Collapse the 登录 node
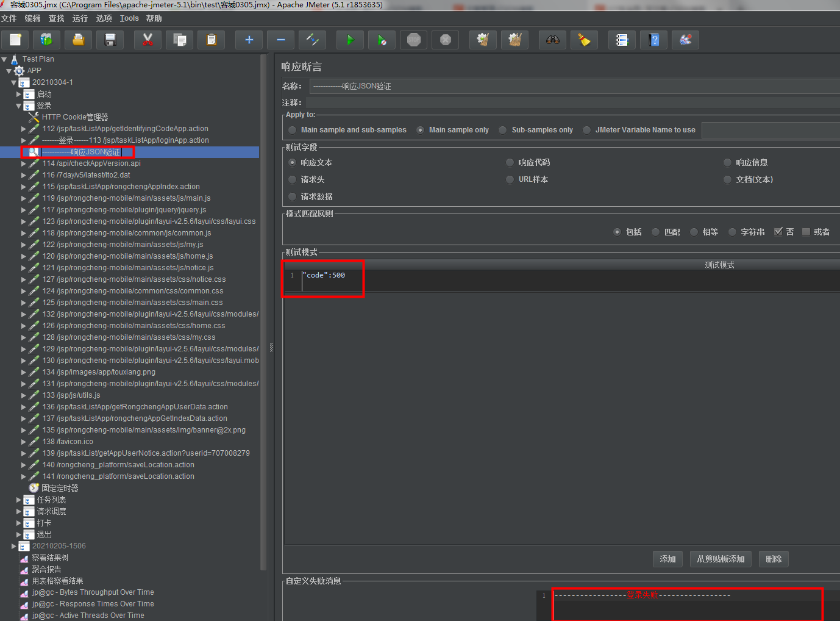The width and height of the screenshot is (840, 621). [18, 106]
